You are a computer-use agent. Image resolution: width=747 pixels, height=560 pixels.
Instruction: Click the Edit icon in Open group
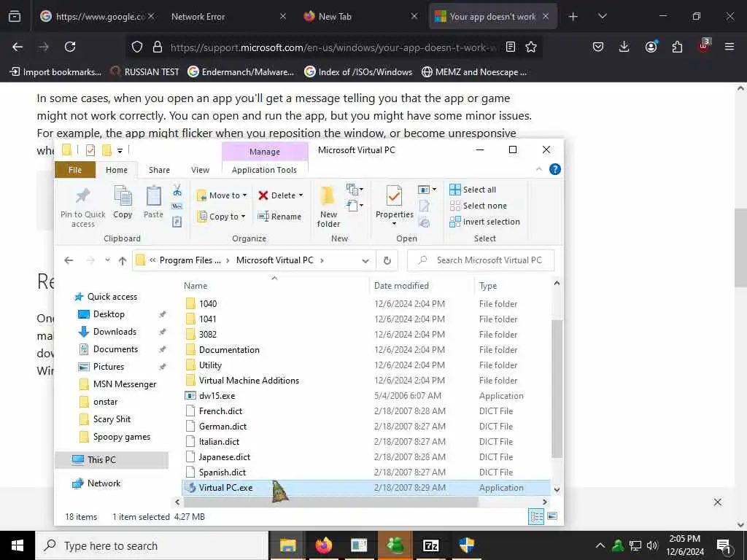[424, 206]
